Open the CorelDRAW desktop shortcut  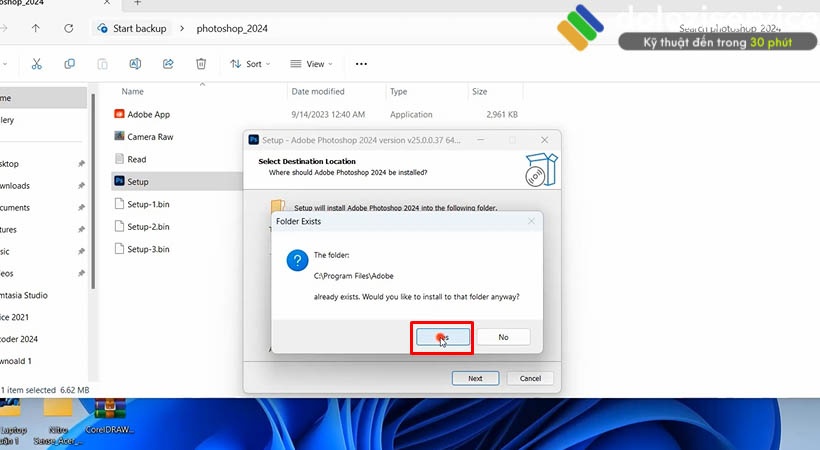click(109, 417)
